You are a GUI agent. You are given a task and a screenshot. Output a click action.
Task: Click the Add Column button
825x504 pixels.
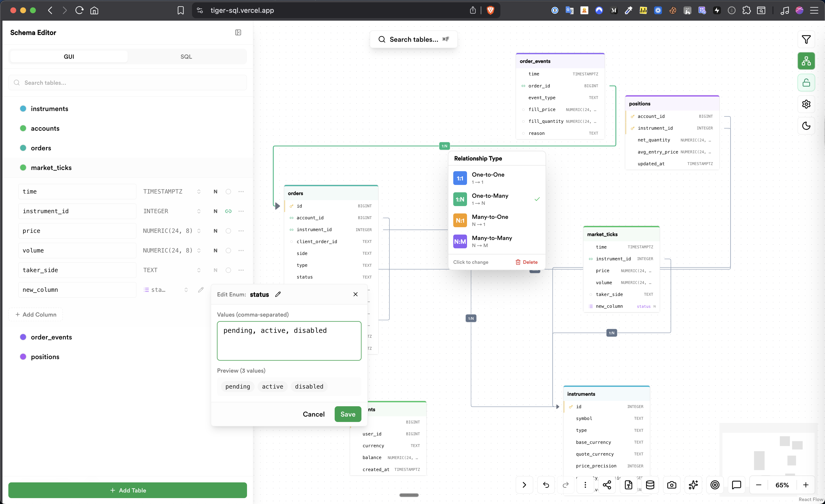pos(36,314)
